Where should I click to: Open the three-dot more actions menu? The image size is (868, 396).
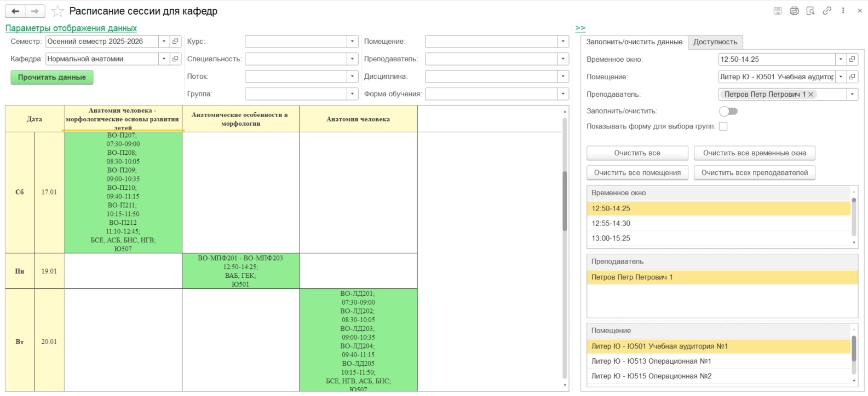pos(843,11)
